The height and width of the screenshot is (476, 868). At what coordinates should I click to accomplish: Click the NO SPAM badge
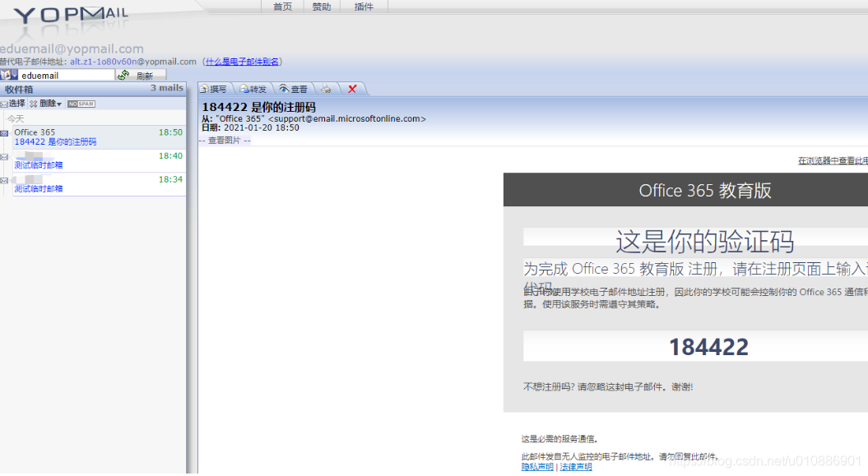point(81,104)
